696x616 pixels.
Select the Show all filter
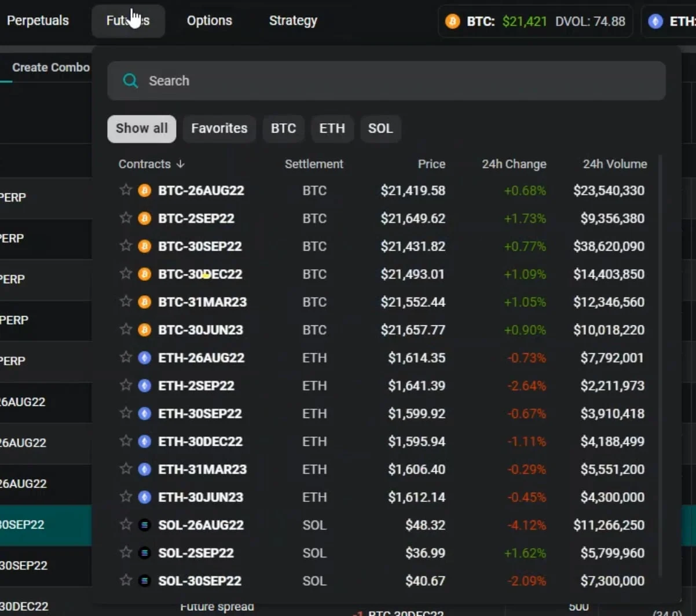tap(142, 129)
